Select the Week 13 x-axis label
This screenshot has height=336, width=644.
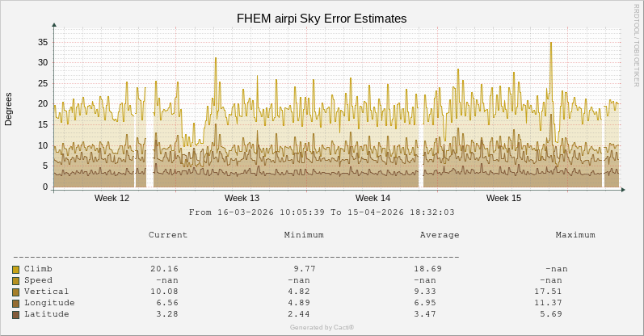click(x=242, y=198)
